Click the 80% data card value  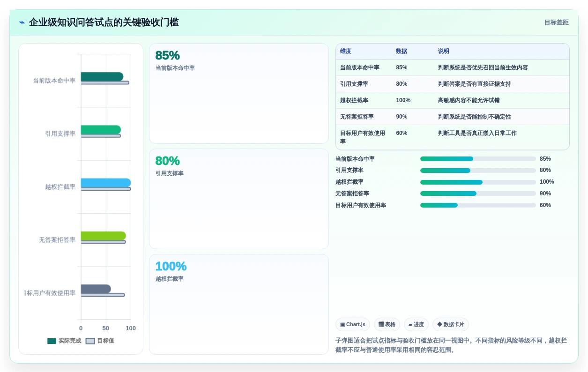(x=167, y=161)
